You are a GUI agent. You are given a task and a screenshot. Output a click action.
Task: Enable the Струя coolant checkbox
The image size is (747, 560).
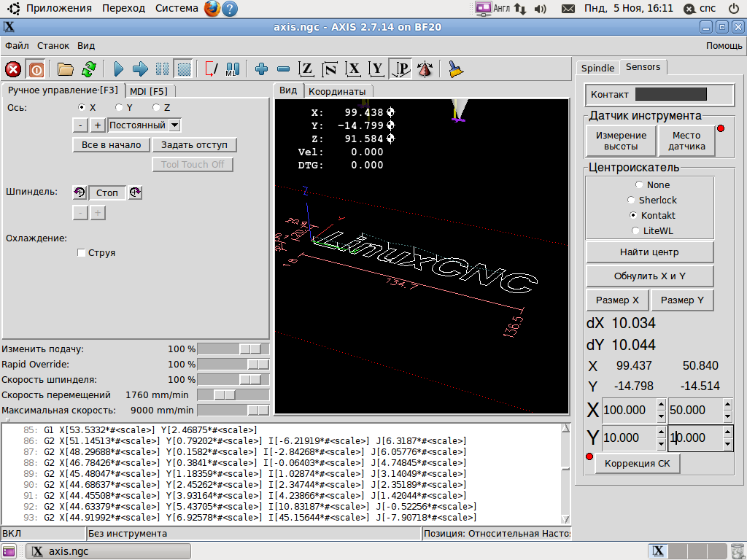click(82, 253)
